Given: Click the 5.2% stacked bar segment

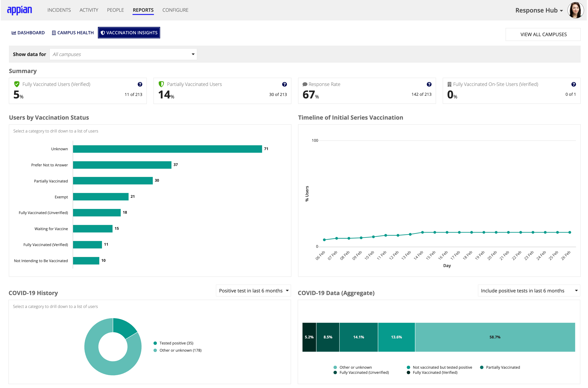Looking at the screenshot, I should [x=309, y=337].
